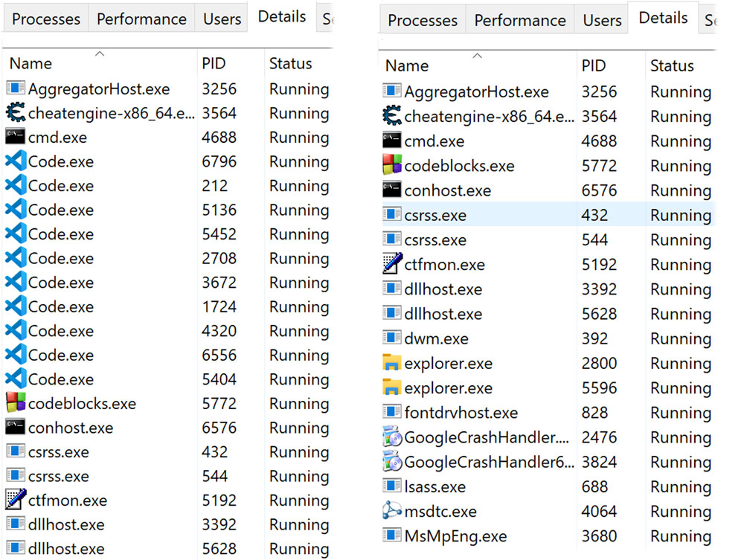Click the sort arrow above Name in right panel

coord(477,56)
